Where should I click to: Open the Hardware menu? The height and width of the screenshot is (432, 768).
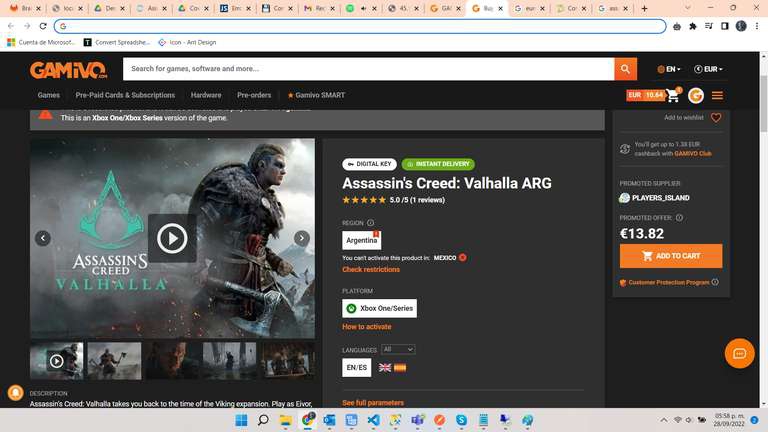[206, 95]
